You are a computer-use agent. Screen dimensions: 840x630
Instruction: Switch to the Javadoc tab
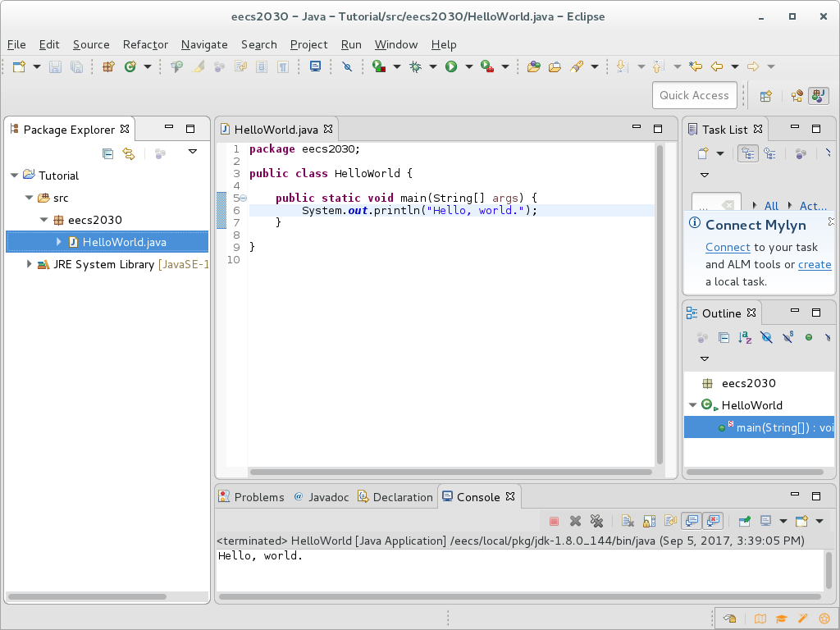tap(322, 497)
